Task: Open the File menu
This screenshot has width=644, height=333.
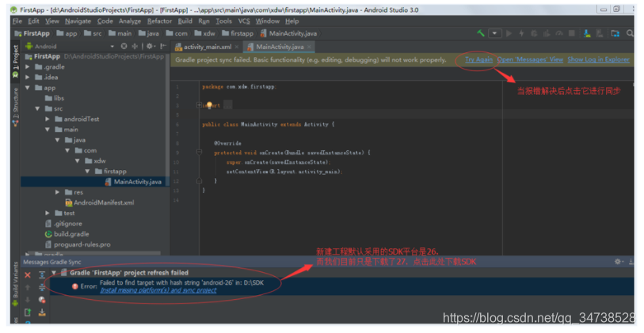Action: click(x=17, y=21)
